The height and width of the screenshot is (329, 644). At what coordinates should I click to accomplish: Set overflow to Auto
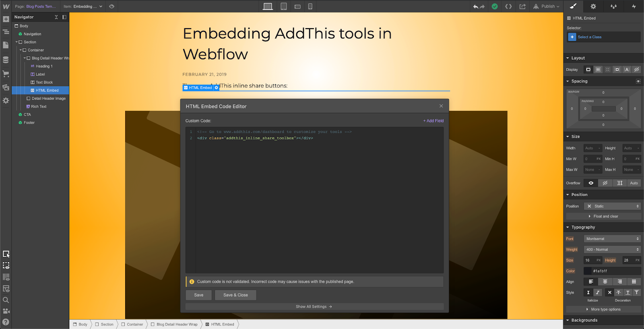634,183
